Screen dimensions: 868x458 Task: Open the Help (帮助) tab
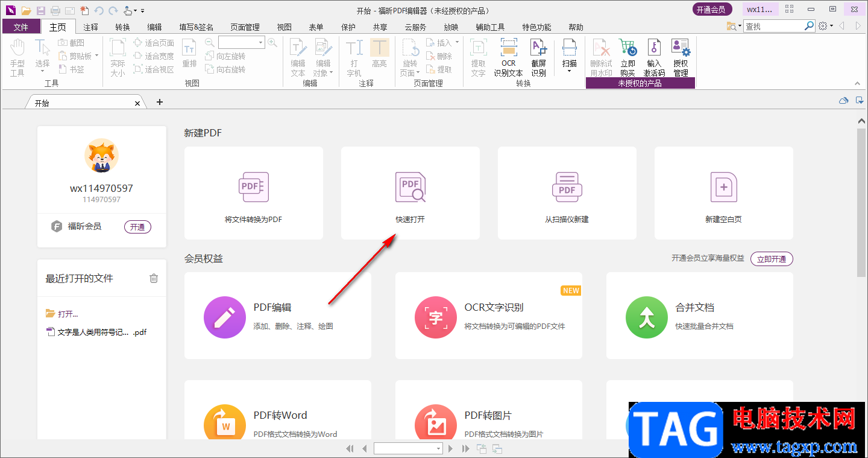[x=576, y=27]
